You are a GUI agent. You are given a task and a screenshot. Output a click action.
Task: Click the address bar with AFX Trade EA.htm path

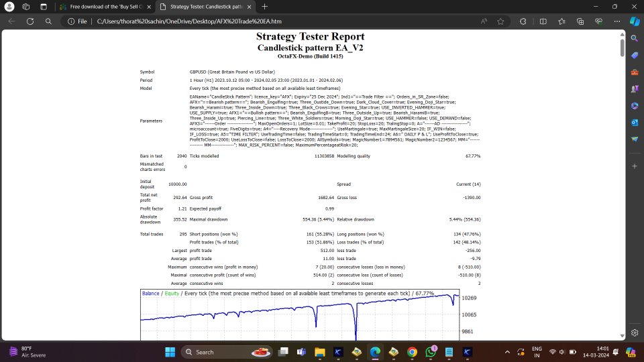click(x=189, y=21)
